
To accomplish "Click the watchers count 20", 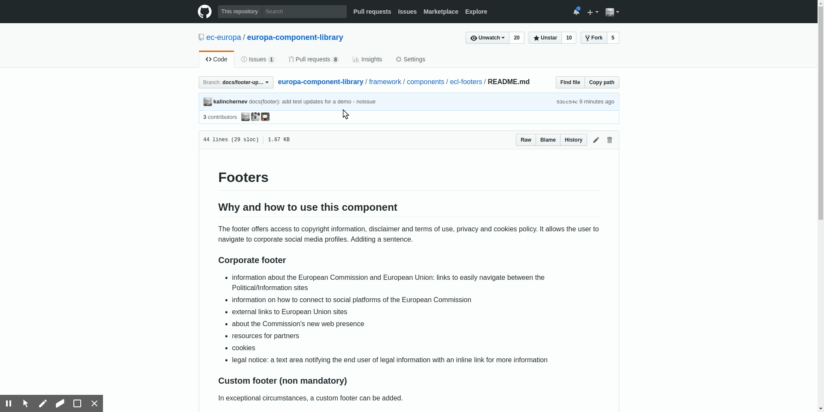I will 517,38.
